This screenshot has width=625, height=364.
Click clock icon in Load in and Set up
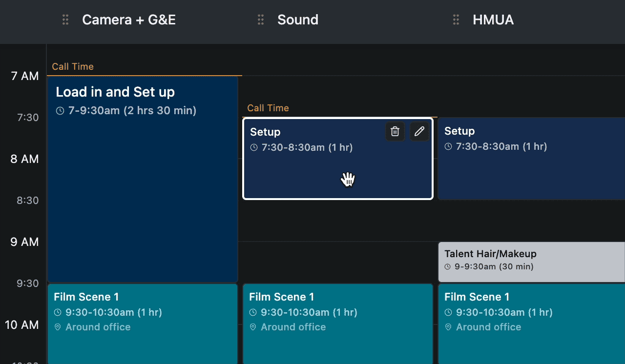60,111
